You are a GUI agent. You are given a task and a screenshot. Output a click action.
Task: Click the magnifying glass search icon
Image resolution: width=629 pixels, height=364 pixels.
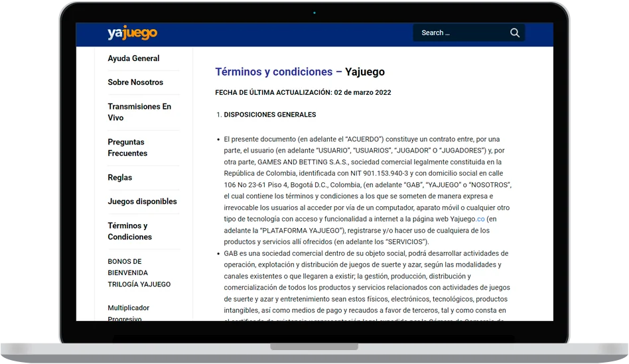coord(515,33)
